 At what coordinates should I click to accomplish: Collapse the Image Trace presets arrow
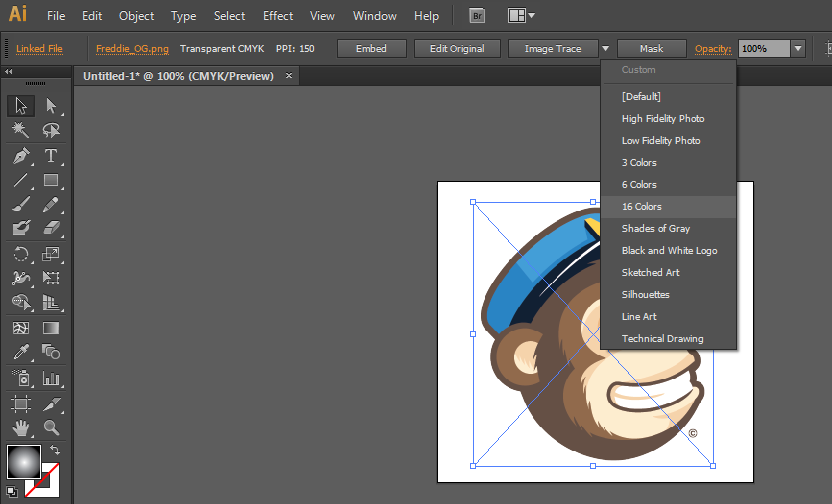pos(605,49)
